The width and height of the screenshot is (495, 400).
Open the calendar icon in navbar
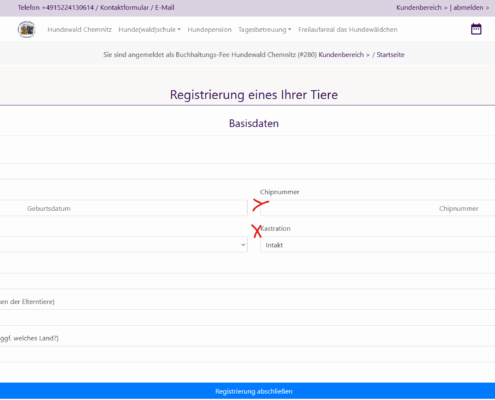[476, 29]
